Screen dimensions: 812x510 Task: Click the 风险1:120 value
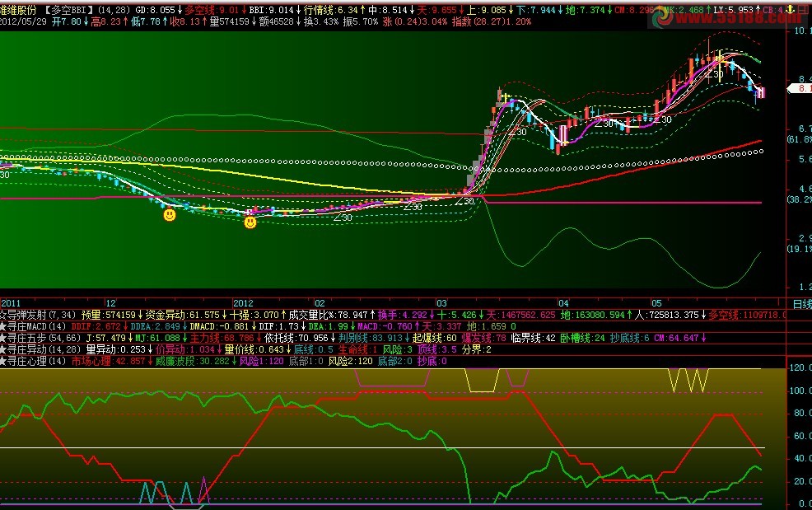[x=262, y=361]
